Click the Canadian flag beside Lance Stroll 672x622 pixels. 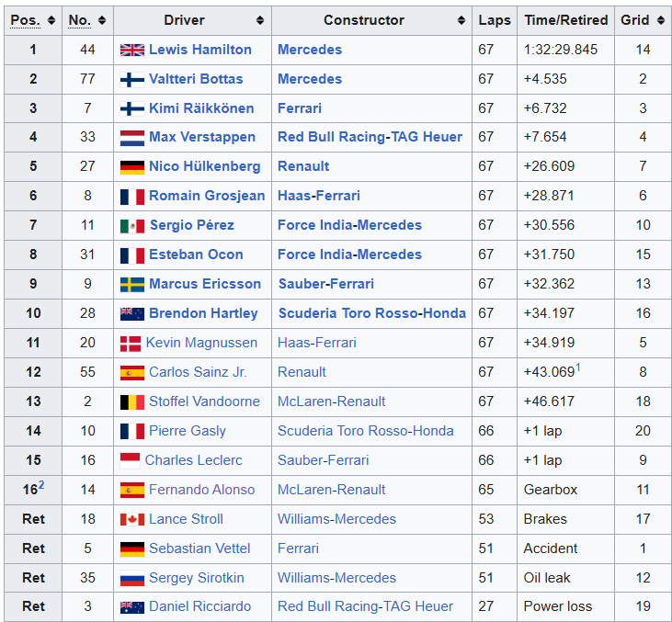tap(132, 520)
